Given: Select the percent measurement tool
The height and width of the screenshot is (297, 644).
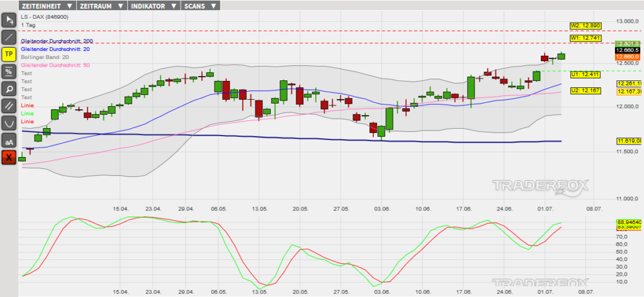Looking at the screenshot, I should click(9, 72).
